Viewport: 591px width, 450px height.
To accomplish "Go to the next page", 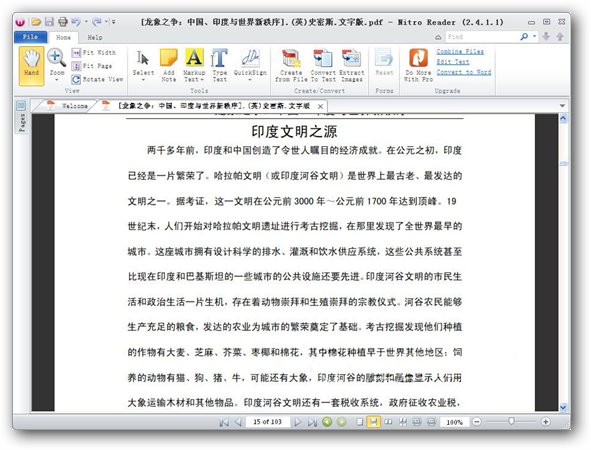I will click(297, 422).
